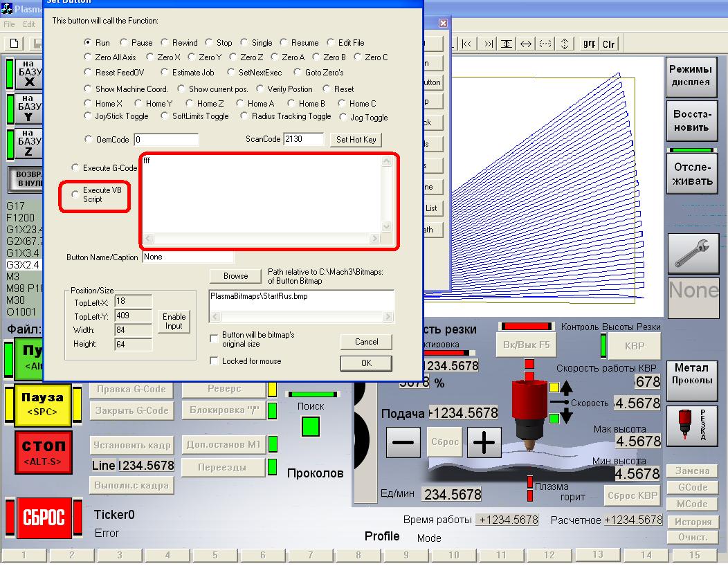This screenshot has height=566, width=728.
Task: Switch to bottom screen tab 5
Action: tap(215, 555)
